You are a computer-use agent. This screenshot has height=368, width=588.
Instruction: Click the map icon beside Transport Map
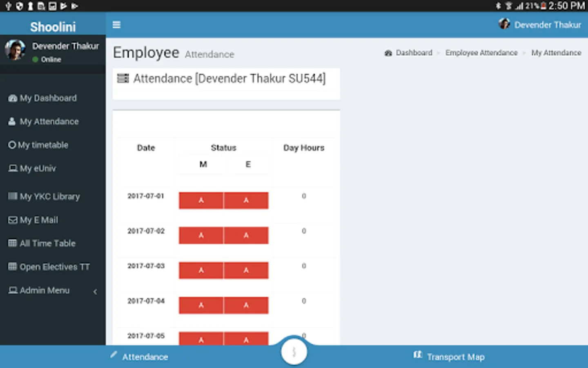[x=417, y=355]
